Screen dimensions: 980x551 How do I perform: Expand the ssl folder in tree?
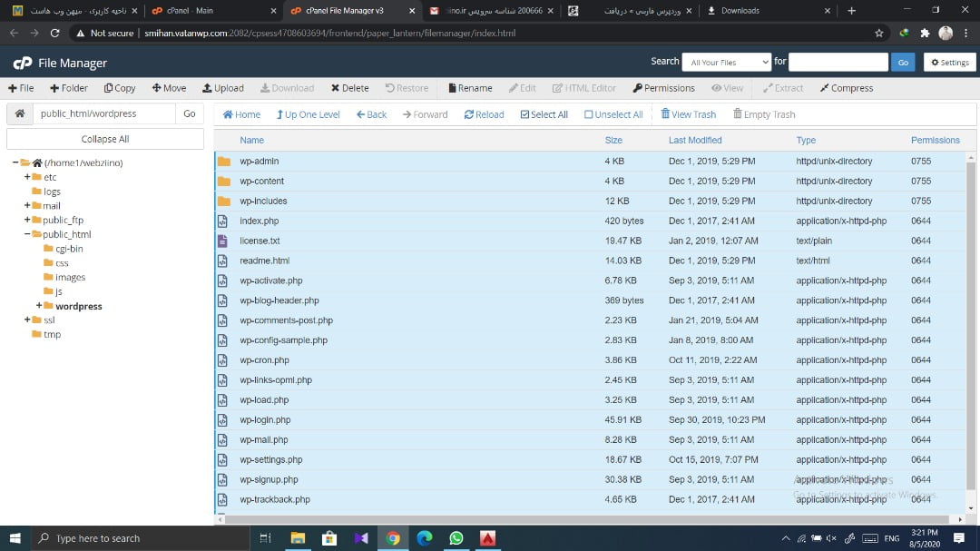pos(27,320)
